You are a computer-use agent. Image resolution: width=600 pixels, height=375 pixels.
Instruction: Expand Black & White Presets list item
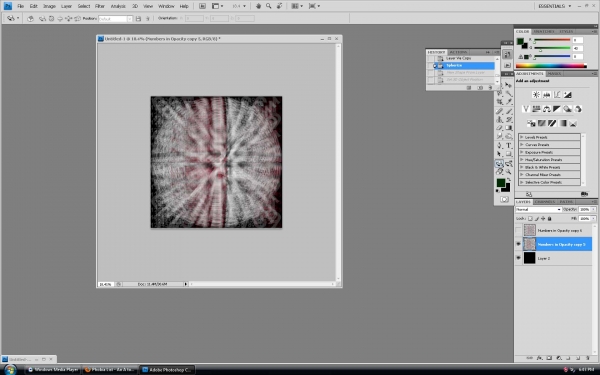522,167
